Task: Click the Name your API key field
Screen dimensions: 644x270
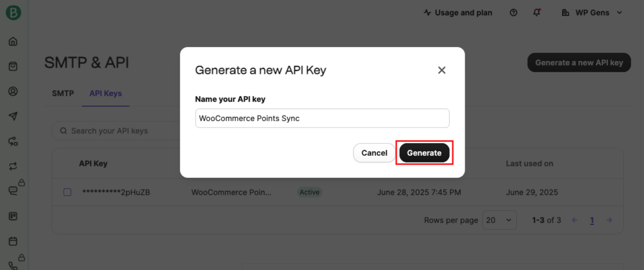Action: point(322,118)
